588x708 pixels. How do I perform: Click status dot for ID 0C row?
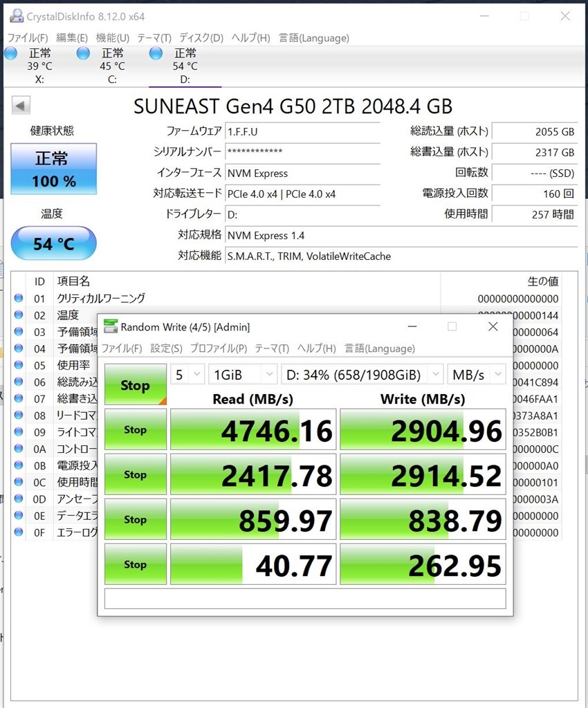point(19,482)
